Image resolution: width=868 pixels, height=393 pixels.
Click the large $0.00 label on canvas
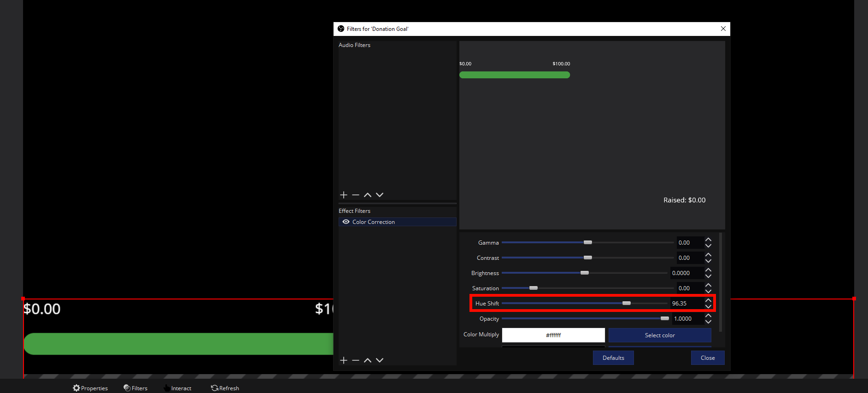point(42,309)
